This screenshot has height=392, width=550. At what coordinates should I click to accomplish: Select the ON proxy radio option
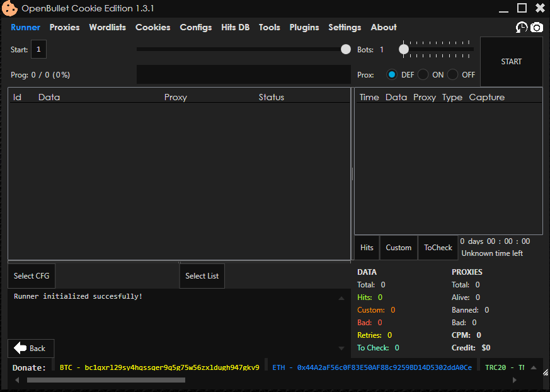tap(423, 75)
